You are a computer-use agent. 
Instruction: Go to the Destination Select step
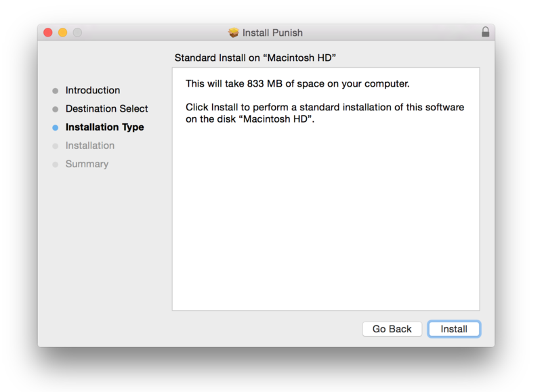106,108
